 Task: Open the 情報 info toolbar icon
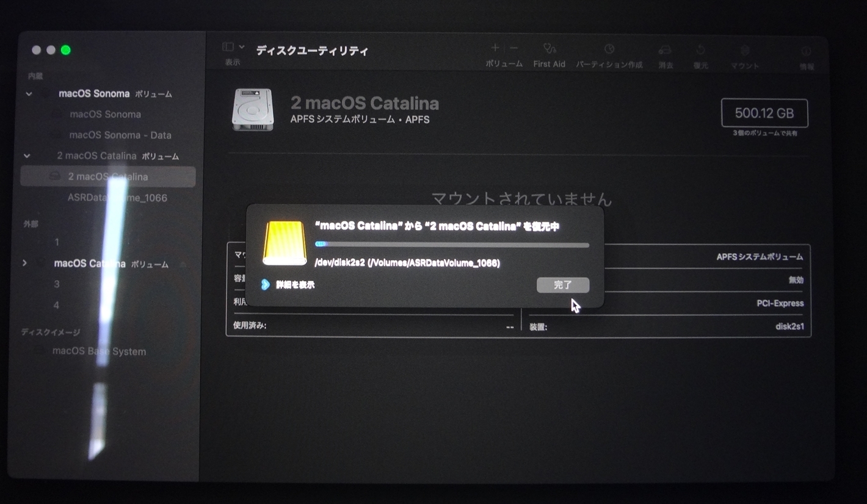806,52
